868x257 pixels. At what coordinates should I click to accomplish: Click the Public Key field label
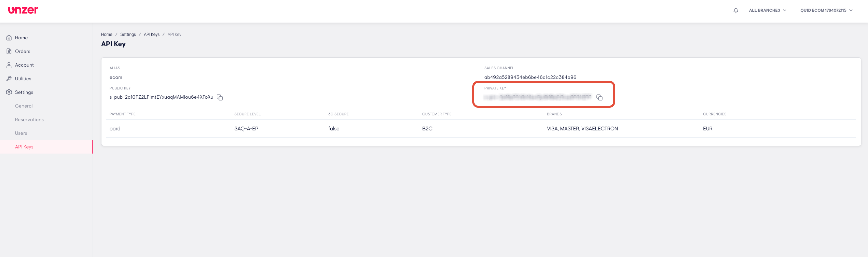pyautogui.click(x=120, y=88)
